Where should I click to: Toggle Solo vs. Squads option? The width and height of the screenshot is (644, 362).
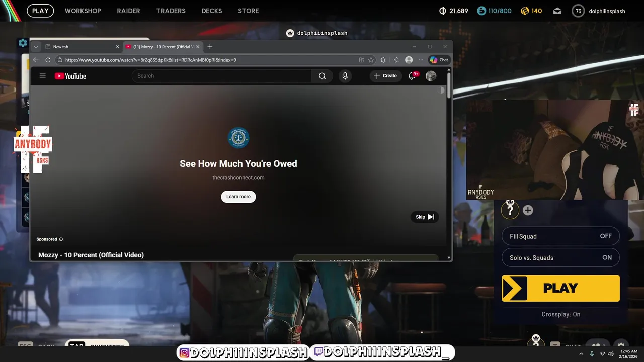(x=560, y=258)
